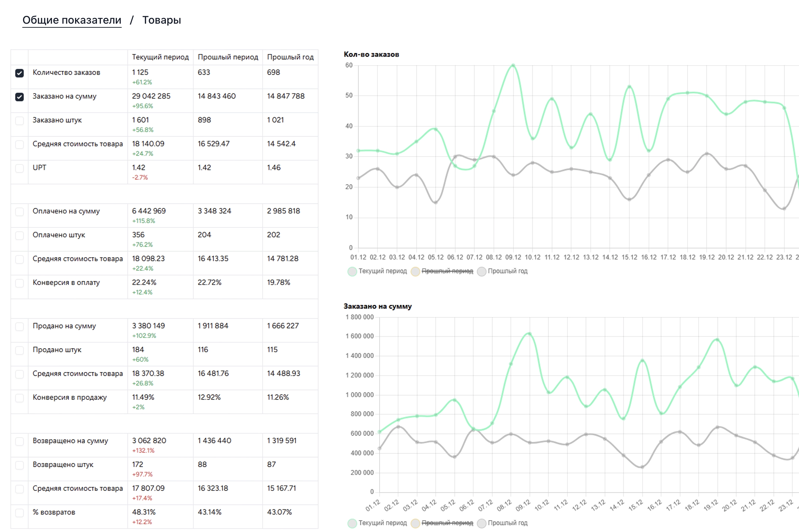Click the Прошлый период column header

228,57
